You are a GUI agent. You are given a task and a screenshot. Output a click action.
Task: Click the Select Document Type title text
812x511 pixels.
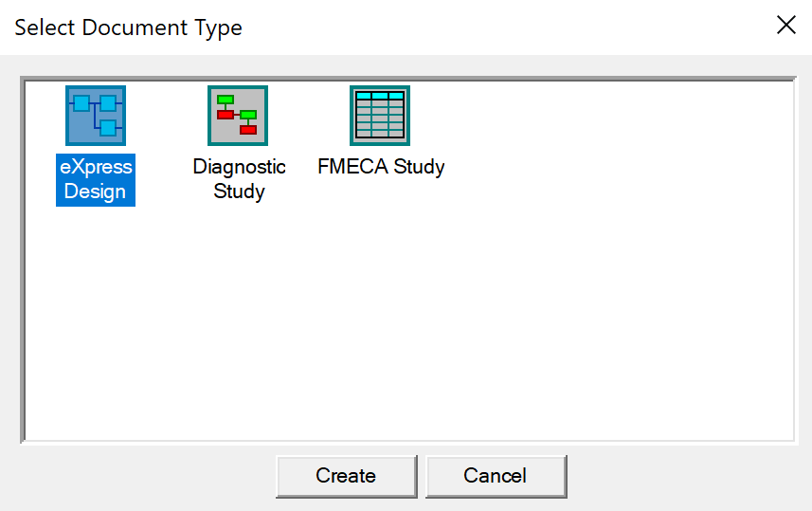tap(129, 27)
